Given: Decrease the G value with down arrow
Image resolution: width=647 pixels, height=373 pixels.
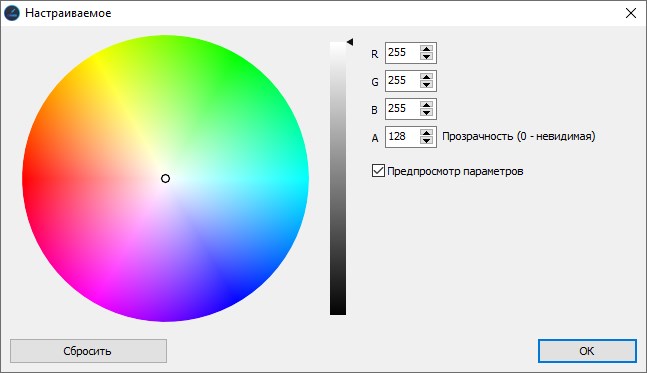Looking at the screenshot, I should point(426,85).
